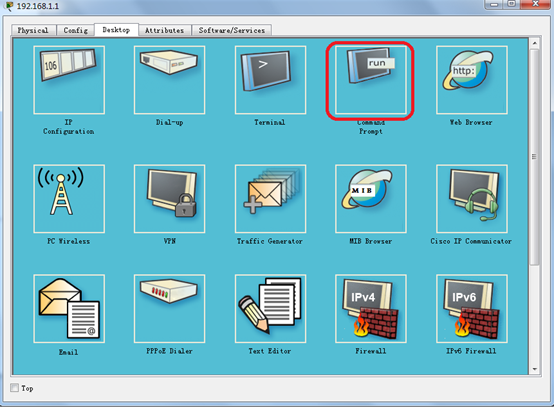Minimize the 192.168.1.1 window

[x=494, y=4]
